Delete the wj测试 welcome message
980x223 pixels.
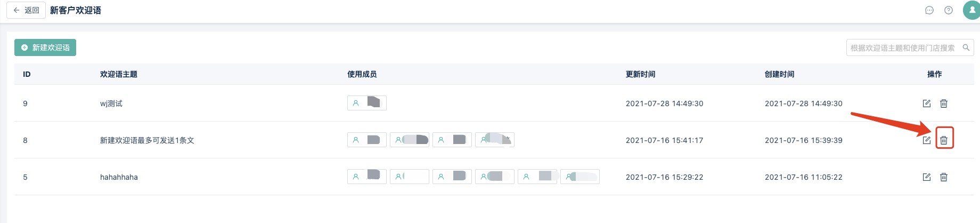(x=943, y=103)
